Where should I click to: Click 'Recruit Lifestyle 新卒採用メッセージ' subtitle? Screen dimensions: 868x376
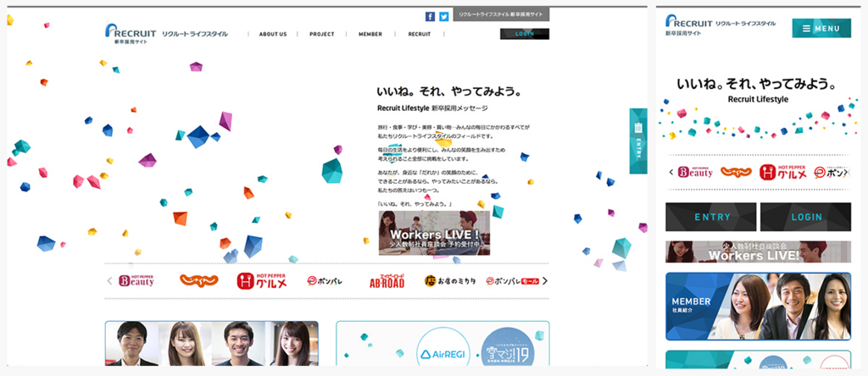[432, 108]
